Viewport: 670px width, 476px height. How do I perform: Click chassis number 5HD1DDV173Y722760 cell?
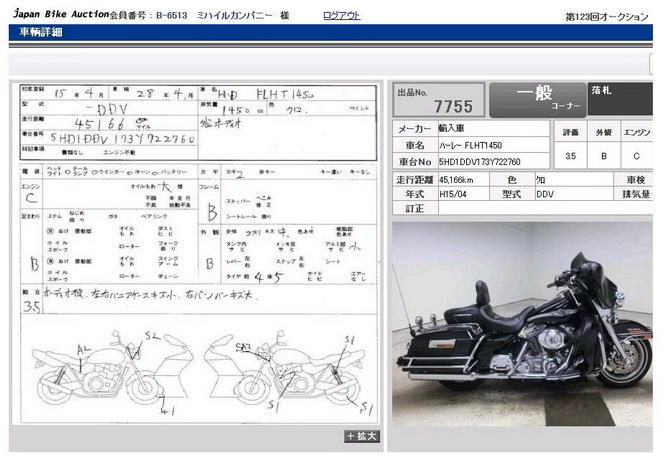pyautogui.click(x=494, y=162)
